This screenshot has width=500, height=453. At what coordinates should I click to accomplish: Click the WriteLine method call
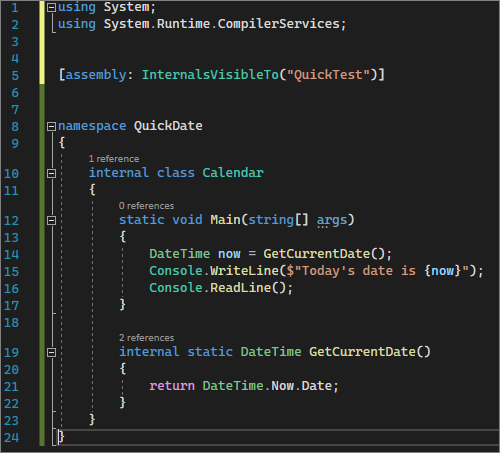244,271
